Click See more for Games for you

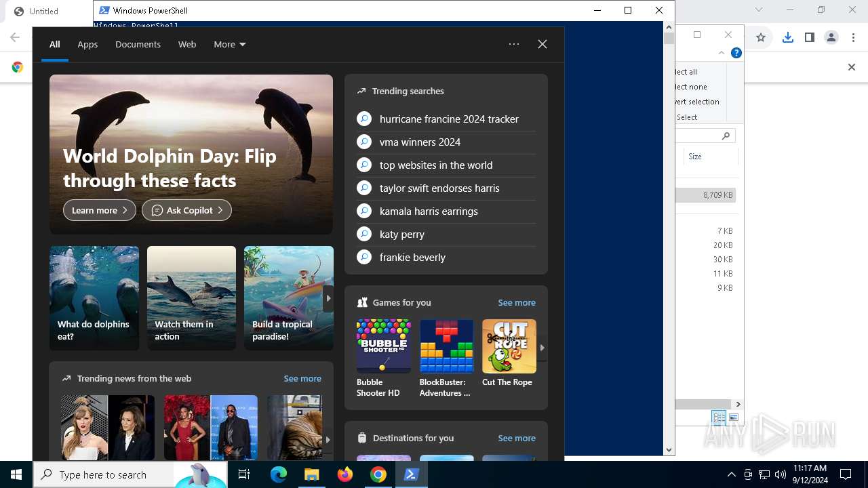coord(517,302)
